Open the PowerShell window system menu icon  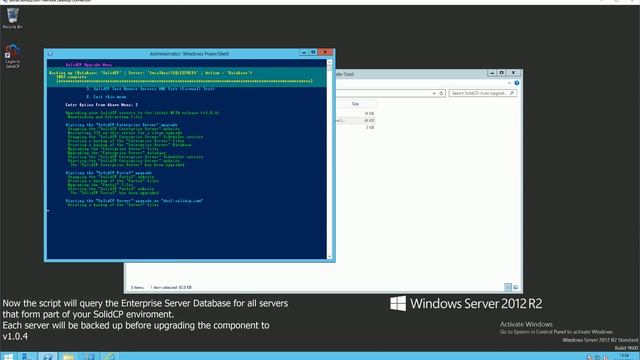pos(50,53)
